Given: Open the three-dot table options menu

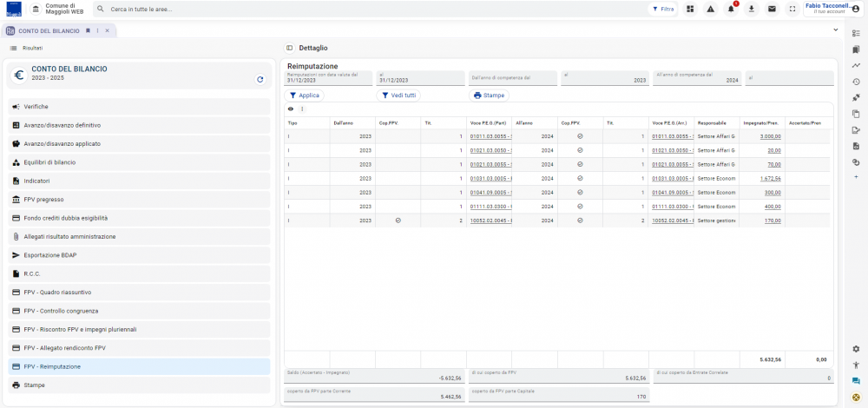Looking at the screenshot, I should pyautogui.click(x=302, y=109).
